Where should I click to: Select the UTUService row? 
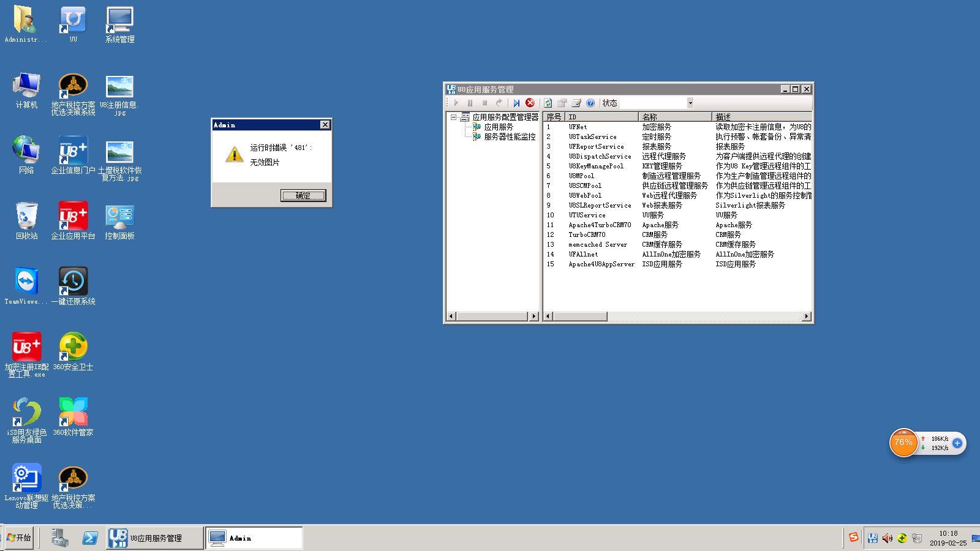pos(678,215)
